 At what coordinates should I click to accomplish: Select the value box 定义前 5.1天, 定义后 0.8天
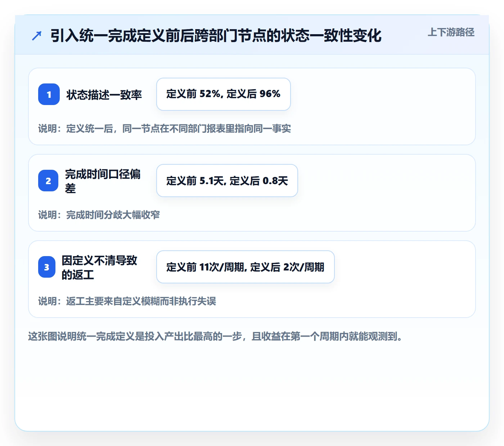click(x=227, y=181)
